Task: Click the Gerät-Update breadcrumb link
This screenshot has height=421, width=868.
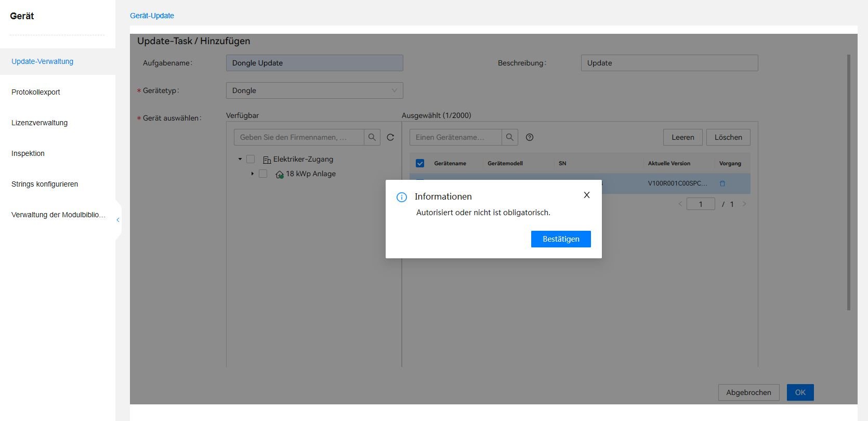Action: (152, 16)
